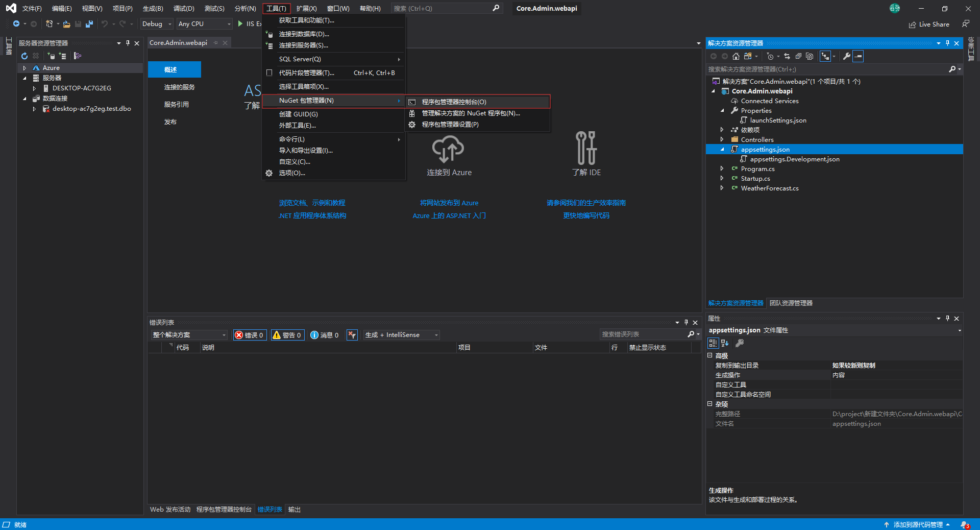
Task: Click Refresh icon in Server Explorer toolbar
Action: pyautogui.click(x=24, y=56)
